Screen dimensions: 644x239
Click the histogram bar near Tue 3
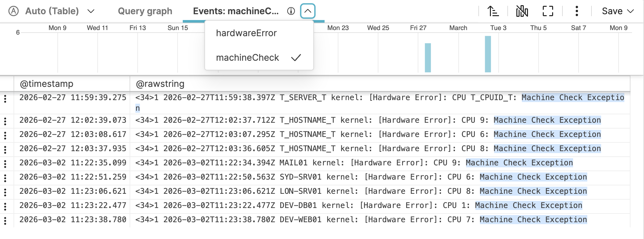pyautogui.click(x=488, y=54)
